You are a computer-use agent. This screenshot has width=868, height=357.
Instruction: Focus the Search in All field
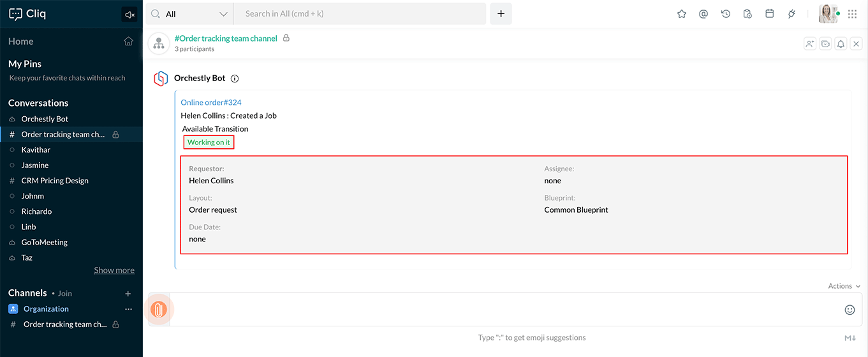(x=360, y=14)
